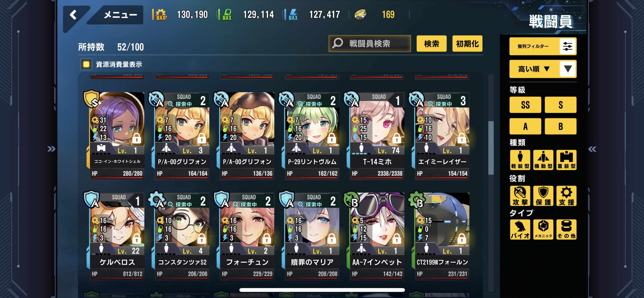Screen dimensions: 644x298
Task: Toggle the B rank filter
Action: point(561,126)
